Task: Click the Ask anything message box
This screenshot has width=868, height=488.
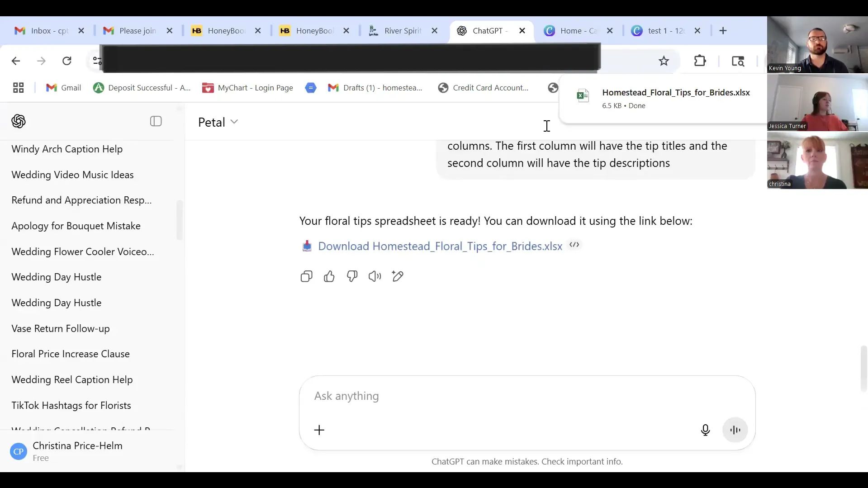Action: pos(527,396)
